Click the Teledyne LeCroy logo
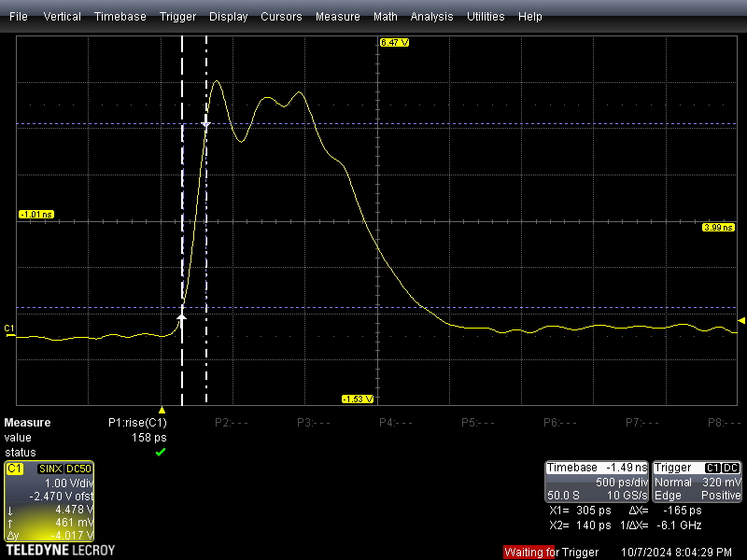Image resolution: width=747 pixels, height=560 pixels. (61, 550)
